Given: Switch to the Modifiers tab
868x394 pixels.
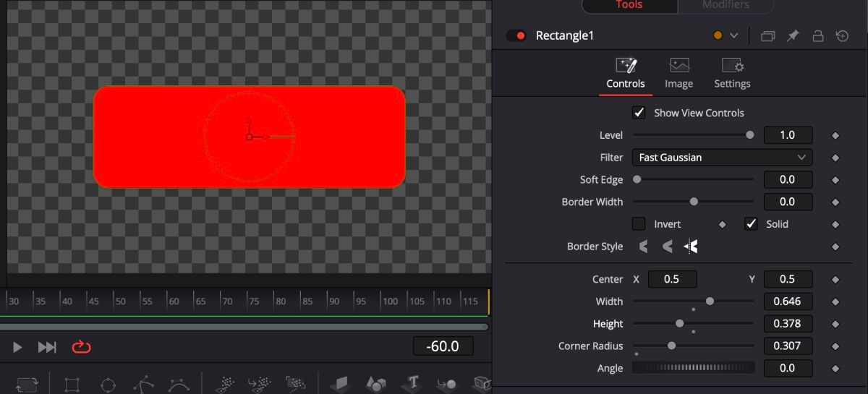Looking at the screenshot, I should [x=726, y=5].
